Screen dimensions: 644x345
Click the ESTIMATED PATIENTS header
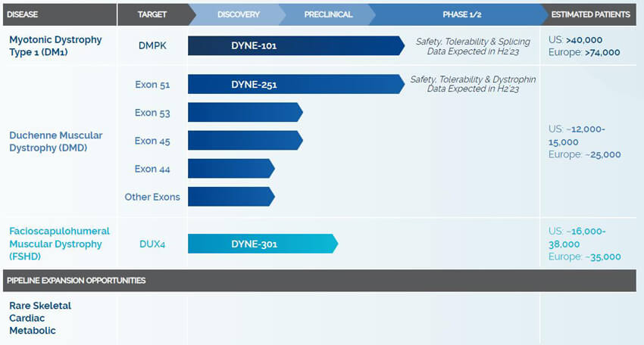(590, 14)
